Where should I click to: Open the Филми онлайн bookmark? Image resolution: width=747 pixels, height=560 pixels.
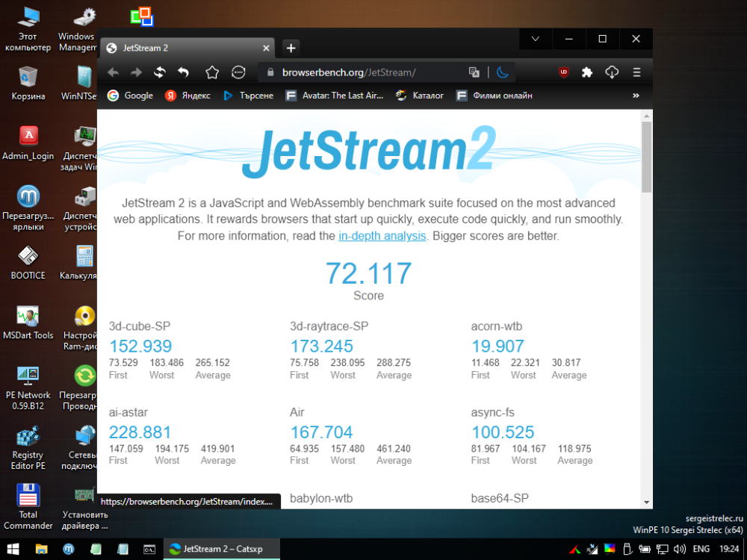pyautogui.click(x=494, y=96)
